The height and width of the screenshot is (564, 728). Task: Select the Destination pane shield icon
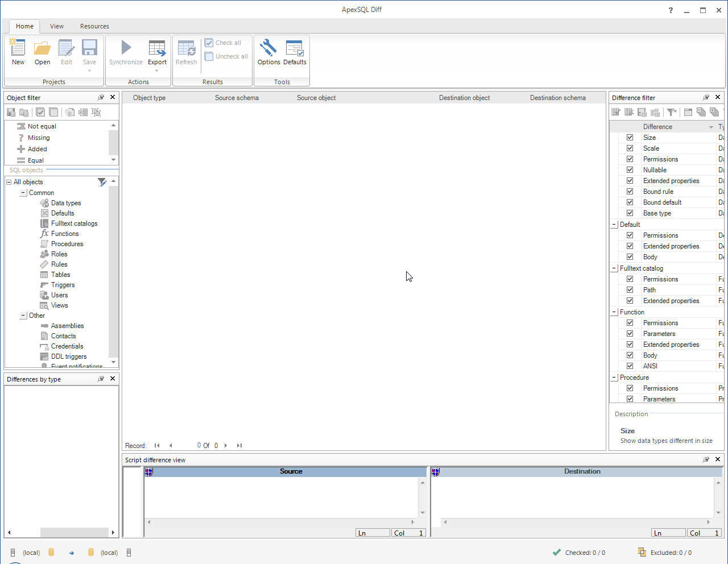(x=436, y=471)
